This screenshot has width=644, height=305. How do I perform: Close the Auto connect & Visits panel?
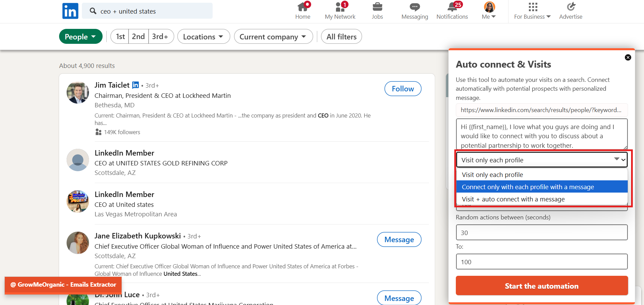(628, 57)
